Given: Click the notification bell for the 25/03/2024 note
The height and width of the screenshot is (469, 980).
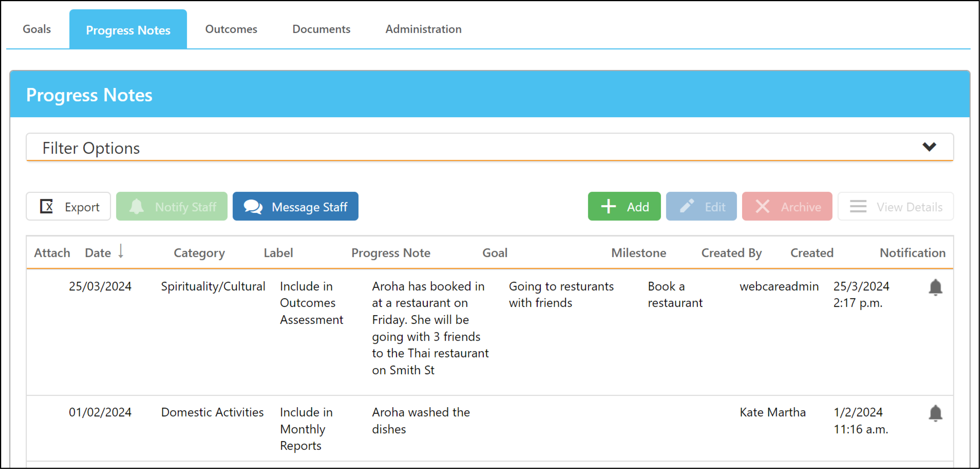Looking at the screenshot, I should (935, 287).
